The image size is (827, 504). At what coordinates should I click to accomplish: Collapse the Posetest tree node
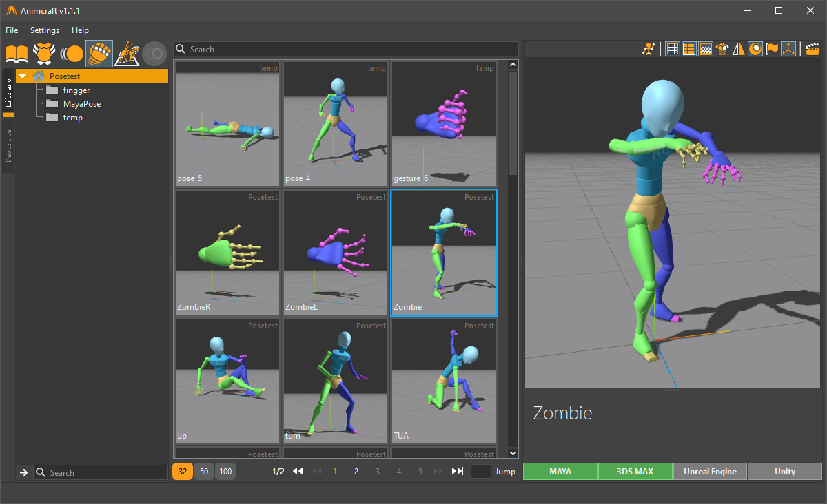tap(23, 76)
